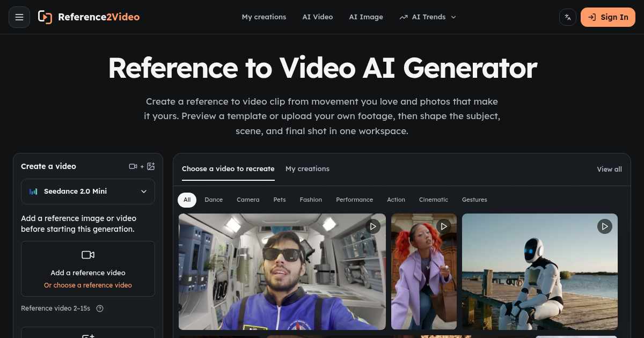Play the astronaut selfie video
644x338 pixels.
(x=373, y=226)
